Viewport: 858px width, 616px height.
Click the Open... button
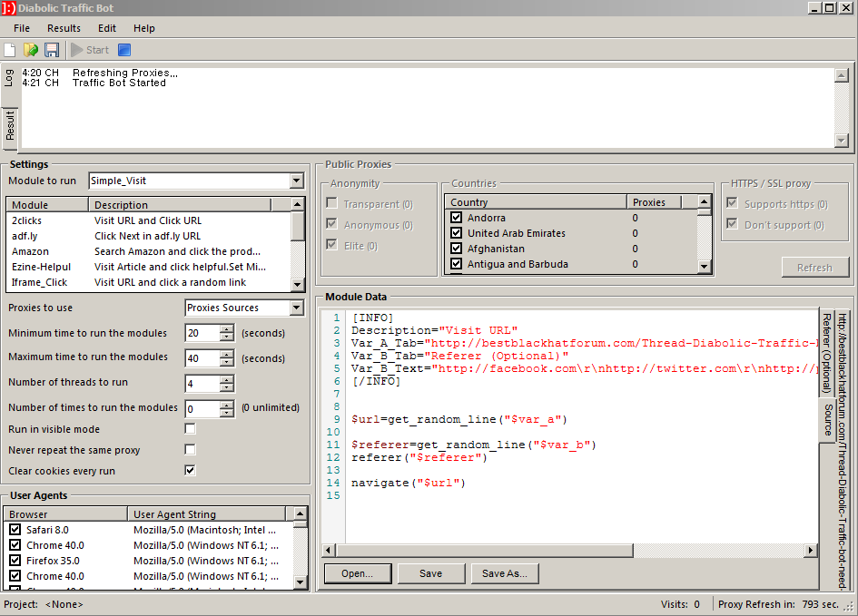358,573
